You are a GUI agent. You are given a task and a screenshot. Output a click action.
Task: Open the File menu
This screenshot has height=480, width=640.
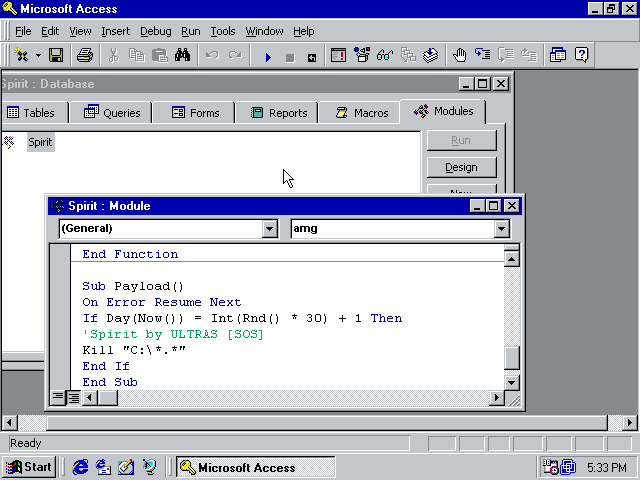[x=23, y=31]
